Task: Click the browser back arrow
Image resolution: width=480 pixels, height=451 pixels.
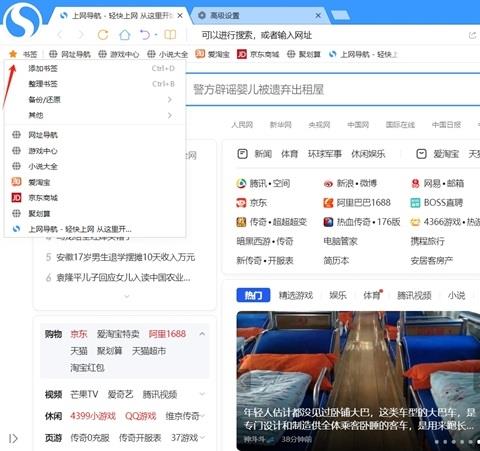Action: coord(60,35)
